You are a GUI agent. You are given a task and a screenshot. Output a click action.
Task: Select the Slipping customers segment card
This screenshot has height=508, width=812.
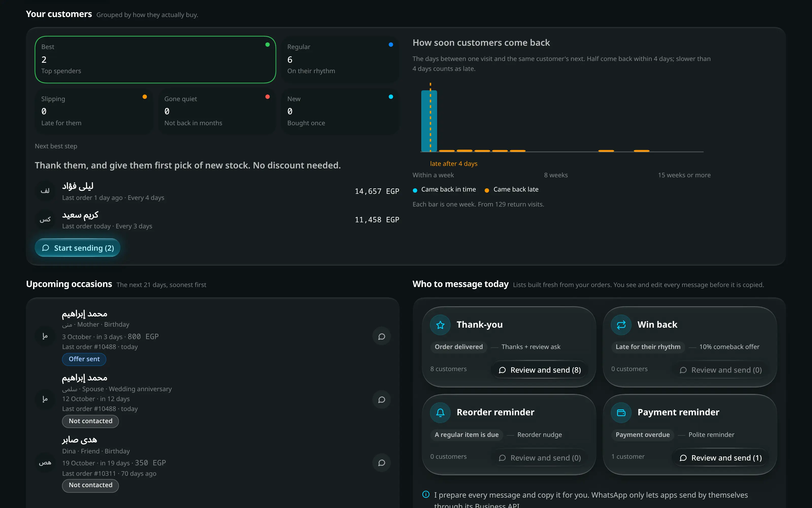[x=94, y=112]
